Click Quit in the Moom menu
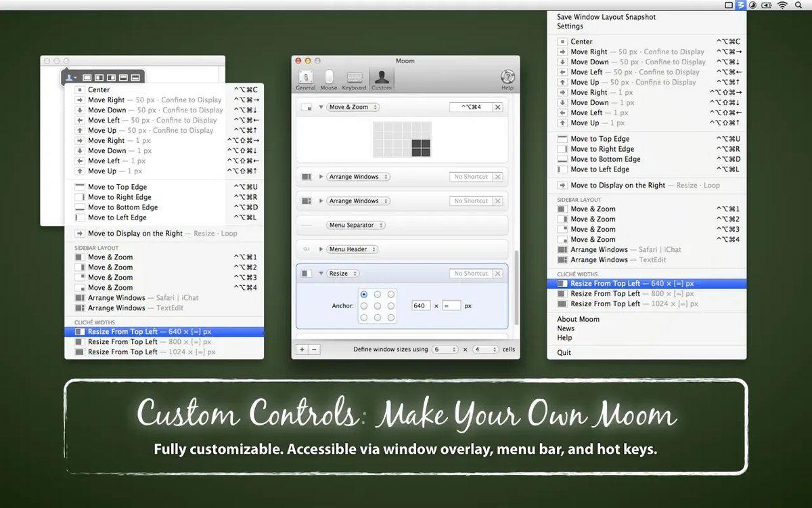This screenshot has width=812, height=508. click(x=564, y=352)
